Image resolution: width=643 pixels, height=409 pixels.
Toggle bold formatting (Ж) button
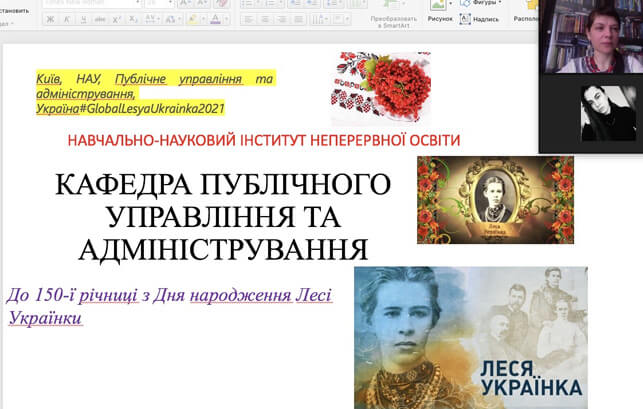pos(53,19)
